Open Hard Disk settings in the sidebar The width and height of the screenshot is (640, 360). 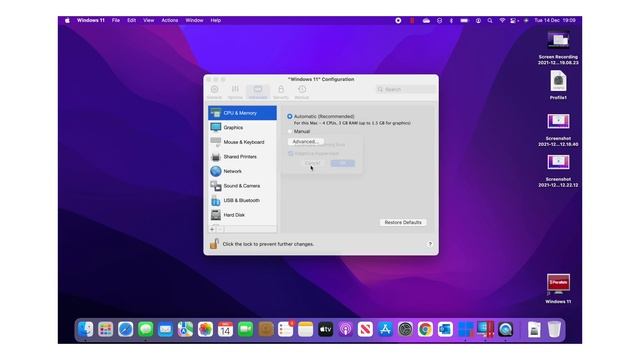242,215
